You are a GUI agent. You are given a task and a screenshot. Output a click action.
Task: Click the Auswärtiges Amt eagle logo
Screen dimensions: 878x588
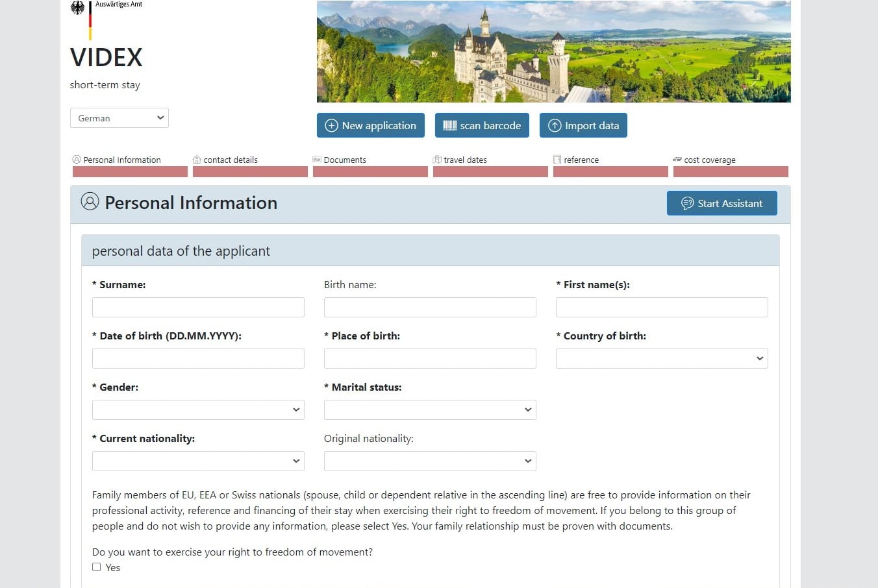pos(78,8)
